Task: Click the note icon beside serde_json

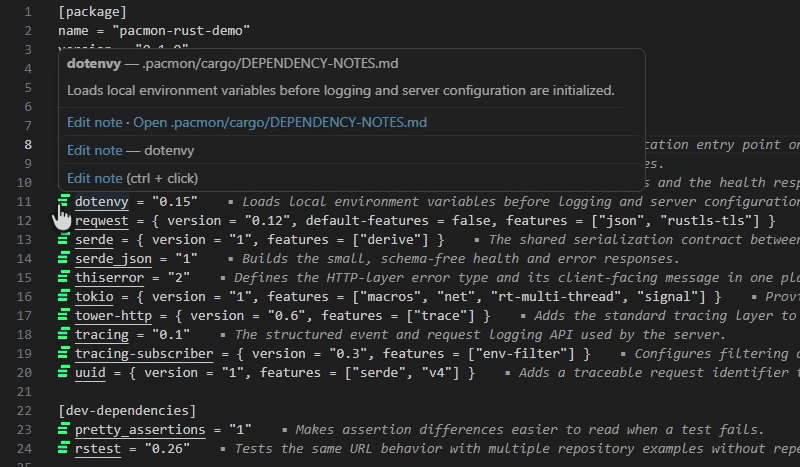Action: (x=63, y=258)
